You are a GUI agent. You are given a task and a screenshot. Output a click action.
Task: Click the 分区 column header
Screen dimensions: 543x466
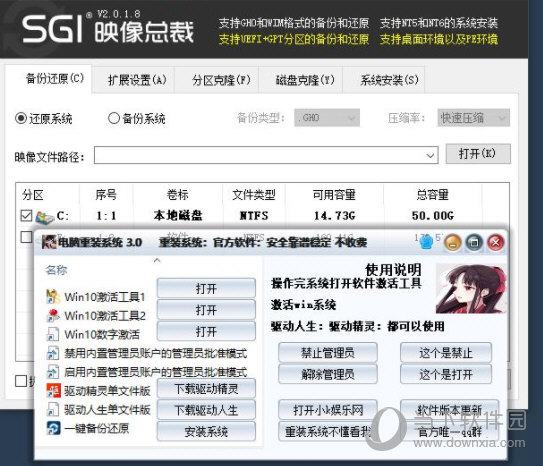point(32,195)
